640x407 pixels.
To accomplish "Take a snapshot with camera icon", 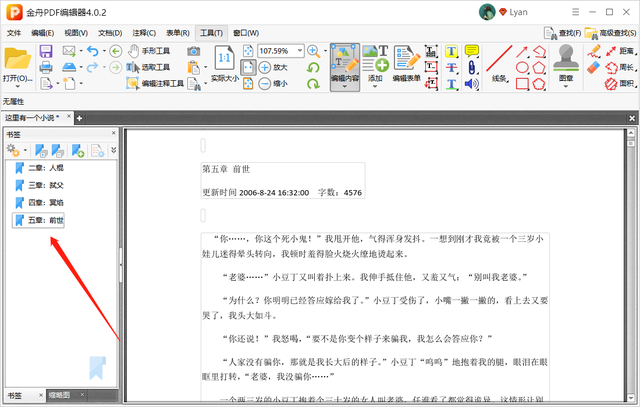I will (x=194, y=51).
